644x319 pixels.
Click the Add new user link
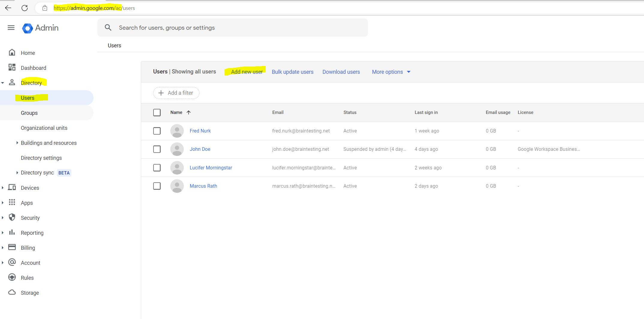click(247, 72)
